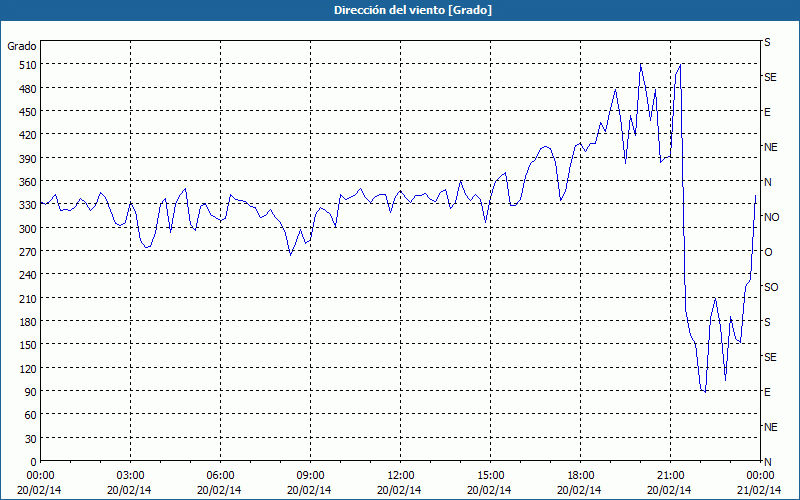Pick the 18:00 time axis label
The image size is (800, 500).
pyautogui.click(x=581, y=476)
